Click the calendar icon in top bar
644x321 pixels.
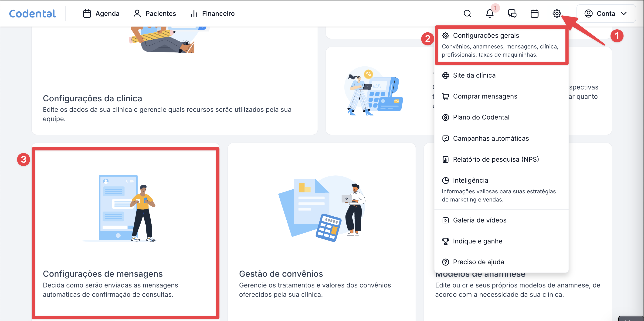(x=534, y=14)
